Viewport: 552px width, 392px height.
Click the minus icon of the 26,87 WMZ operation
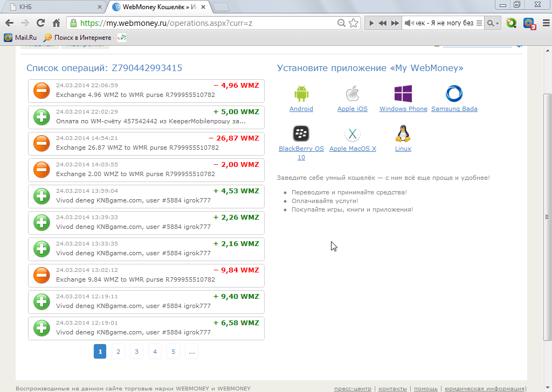[42, 143]
